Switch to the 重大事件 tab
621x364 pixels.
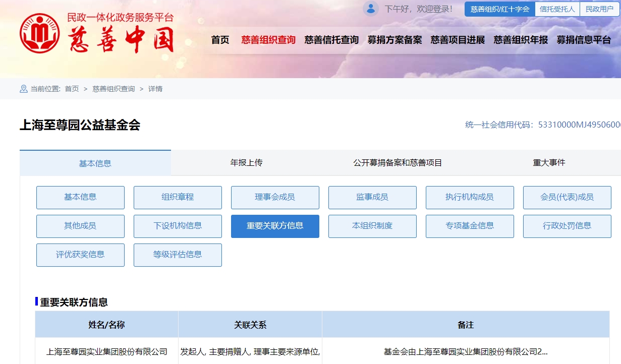[549, 163]
